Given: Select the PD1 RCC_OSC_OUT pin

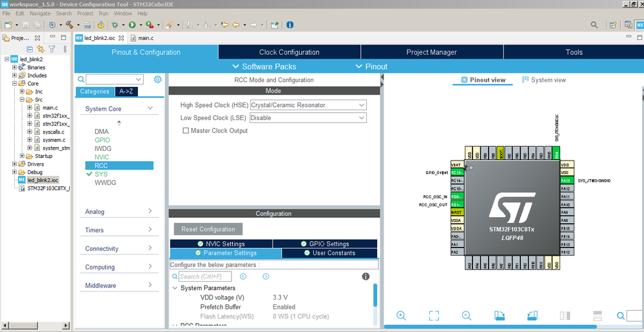Looking at the screenshot, I should coord(458,204).
